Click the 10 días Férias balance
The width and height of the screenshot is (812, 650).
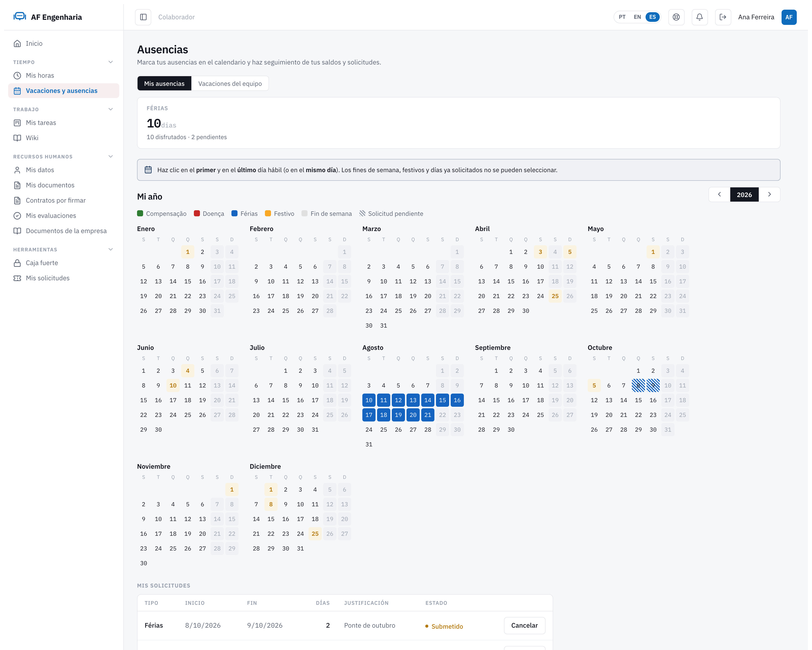tap(161, 124)
